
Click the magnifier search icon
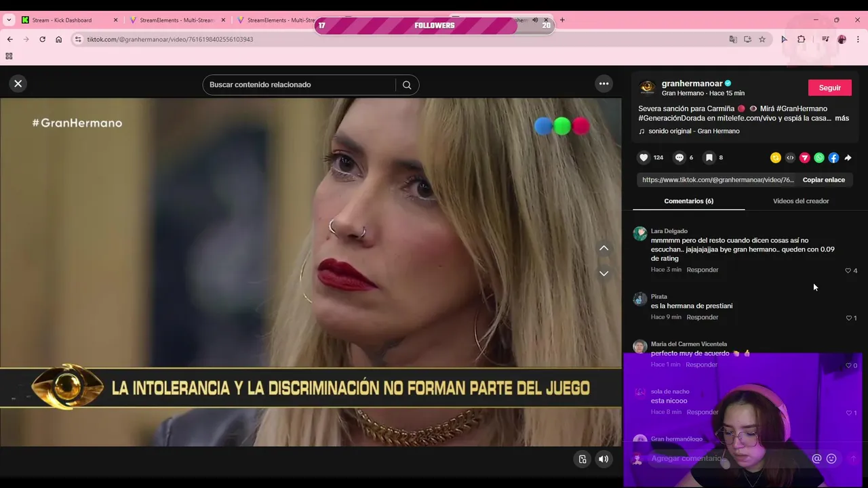click(x=407, y=85)
